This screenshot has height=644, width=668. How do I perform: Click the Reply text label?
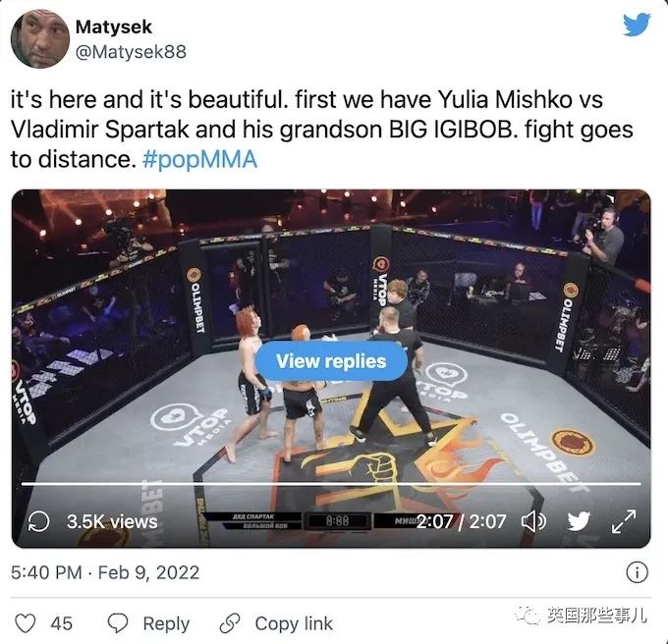[166, 624]
